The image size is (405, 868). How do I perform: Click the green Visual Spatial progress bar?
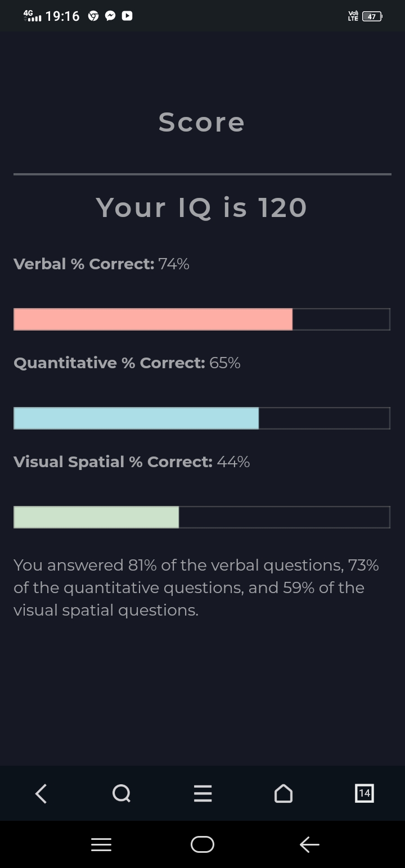96,517
